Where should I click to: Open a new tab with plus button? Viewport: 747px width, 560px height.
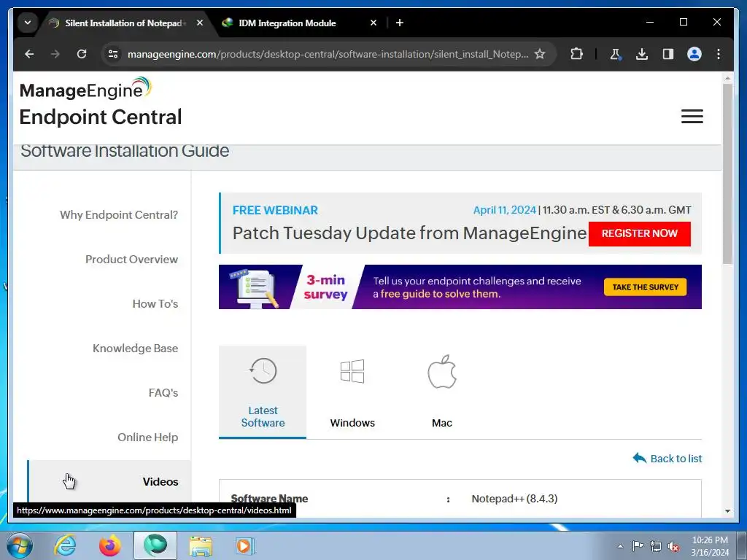pos(400,23)
